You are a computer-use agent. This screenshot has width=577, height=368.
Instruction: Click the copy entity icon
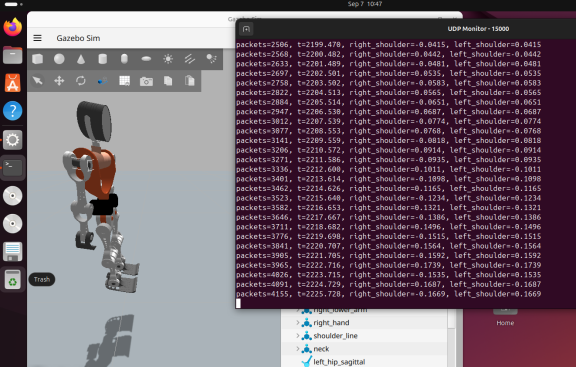168,81
